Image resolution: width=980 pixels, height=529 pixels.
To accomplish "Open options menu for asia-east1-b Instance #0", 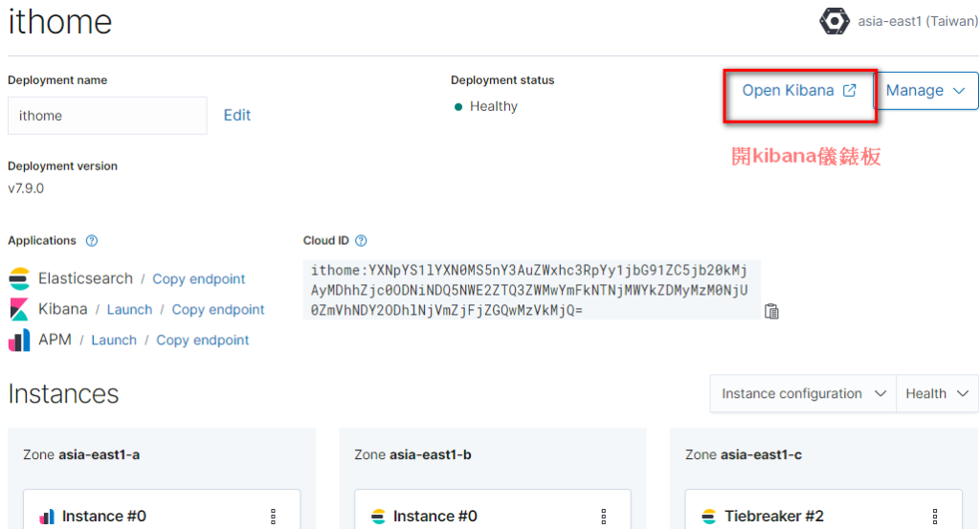I will tap(604, 516).
